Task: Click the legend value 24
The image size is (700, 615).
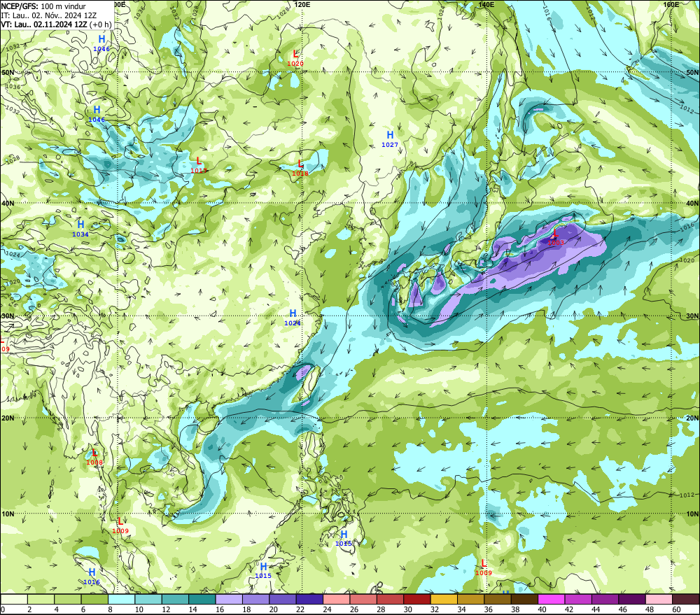Action: [x=327, y=609]
